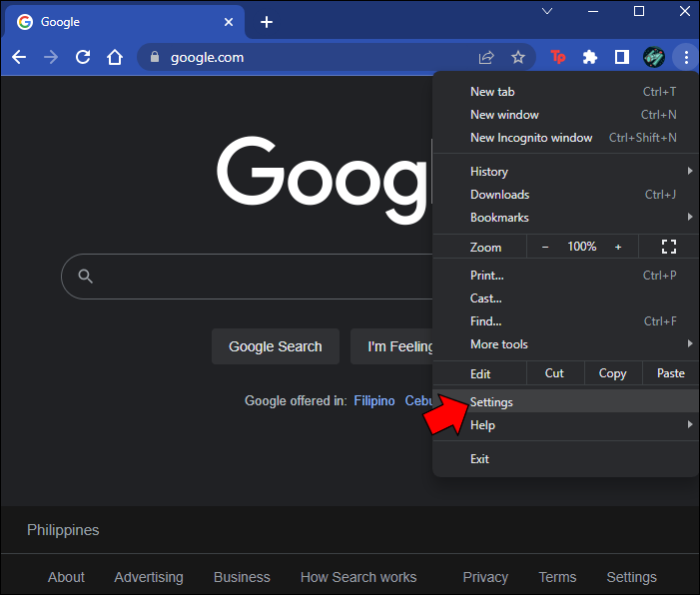Viewport: 700px width, 595px height.
Task: Switch Google language to Cebuano link
Action: 418,401
